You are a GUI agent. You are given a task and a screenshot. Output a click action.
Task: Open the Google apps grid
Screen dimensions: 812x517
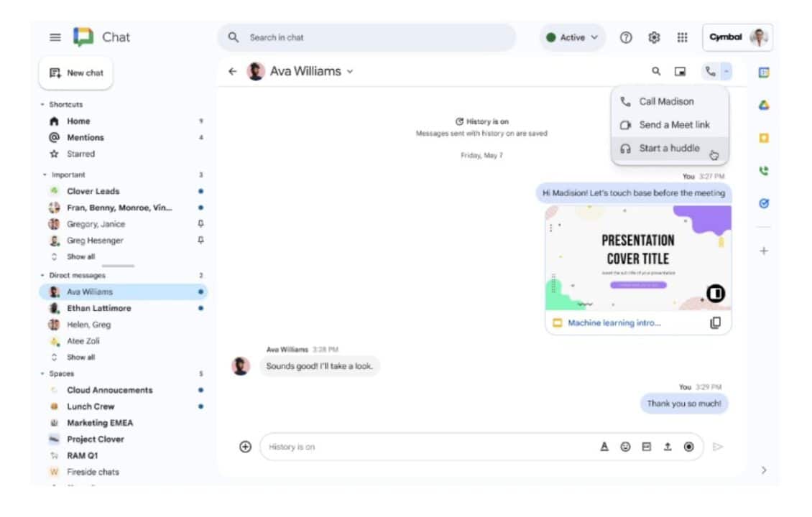[682, 37]
